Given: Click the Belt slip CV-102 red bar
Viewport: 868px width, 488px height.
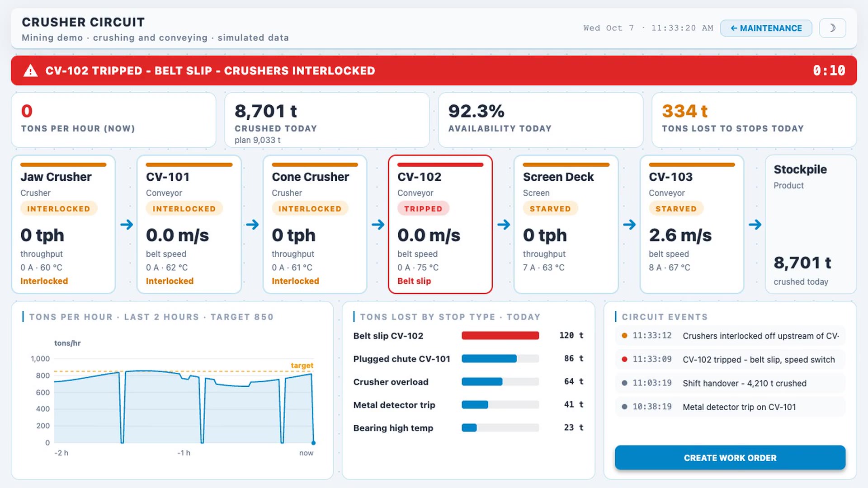Looking at the screenshot, I should pos(500,335).
